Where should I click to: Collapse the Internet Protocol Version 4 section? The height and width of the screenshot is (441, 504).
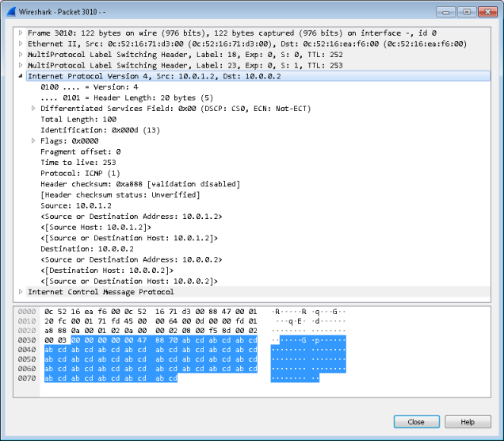point(21,76)
